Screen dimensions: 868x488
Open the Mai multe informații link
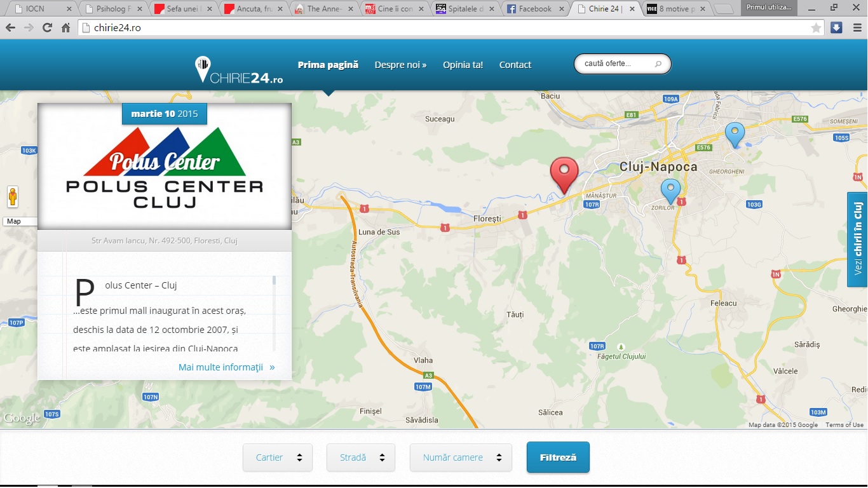point(227,367)
